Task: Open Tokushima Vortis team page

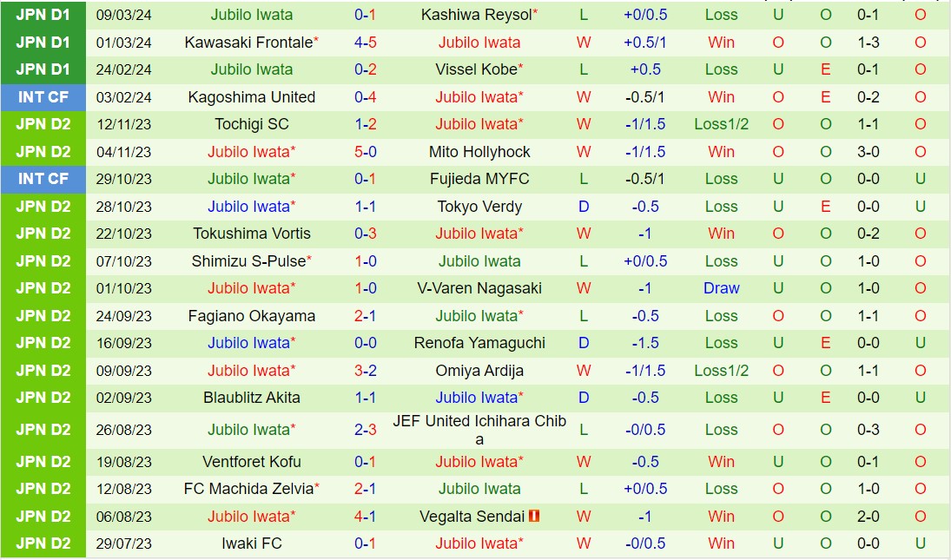Action: pyautogui.click(x=252, y=234)
